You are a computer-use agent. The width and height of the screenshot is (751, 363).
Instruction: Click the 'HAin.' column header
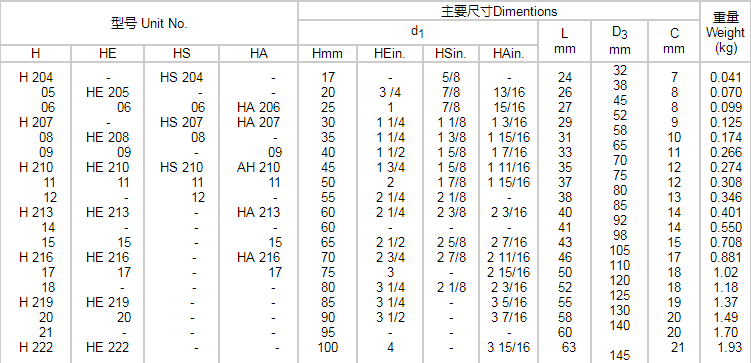click(x=509, y=53)
